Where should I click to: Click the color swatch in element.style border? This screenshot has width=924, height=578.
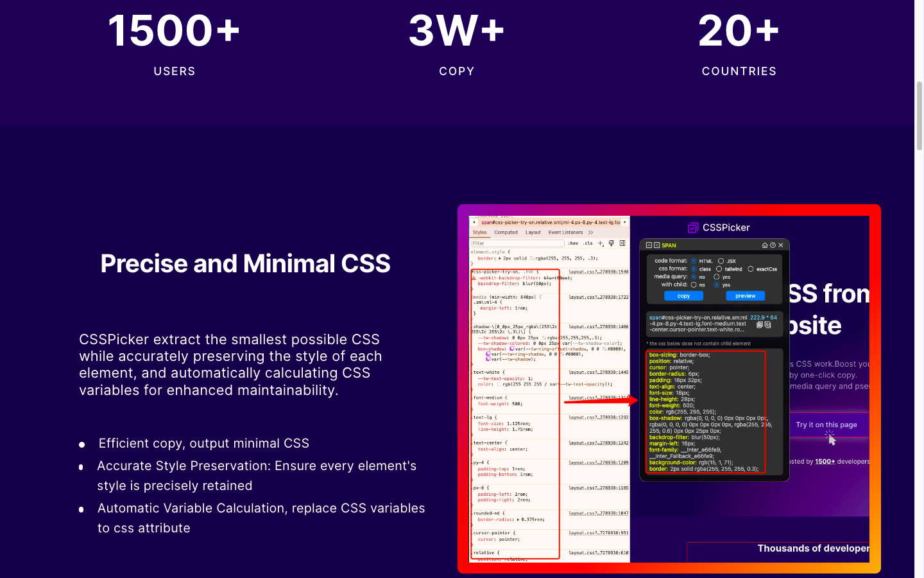(532, 258)
